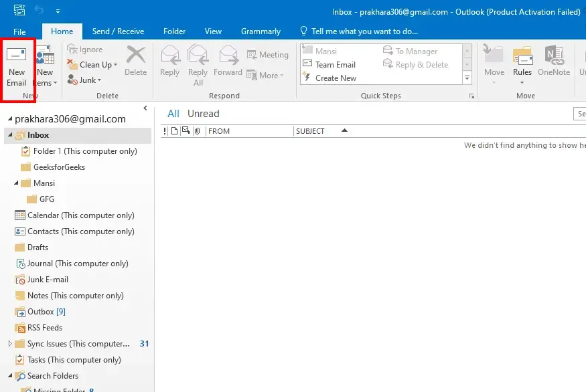Open the Grammarly tab
Image resolution: width=586 pixels, height=392 pixels.
coord(261,31)
